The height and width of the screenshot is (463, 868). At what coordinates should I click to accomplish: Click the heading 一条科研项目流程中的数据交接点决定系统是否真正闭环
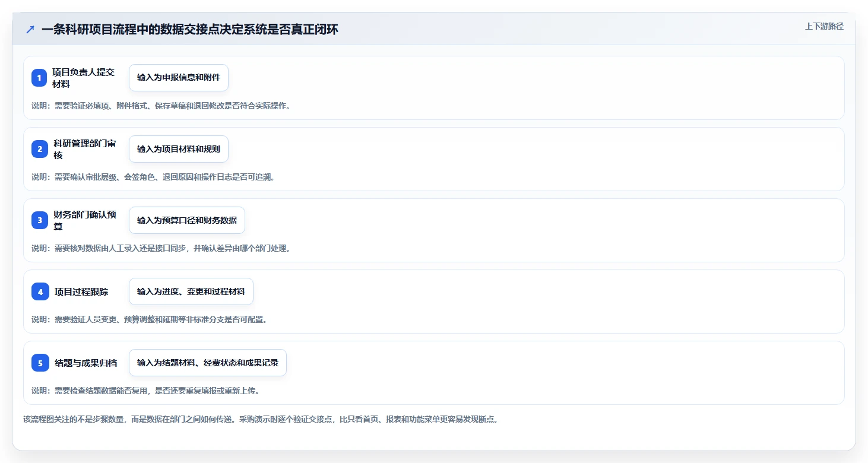click(x=190, y=30)
